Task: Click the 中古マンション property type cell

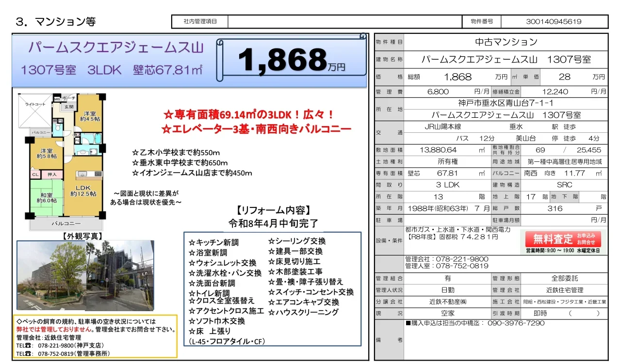Action: point(506,42)
